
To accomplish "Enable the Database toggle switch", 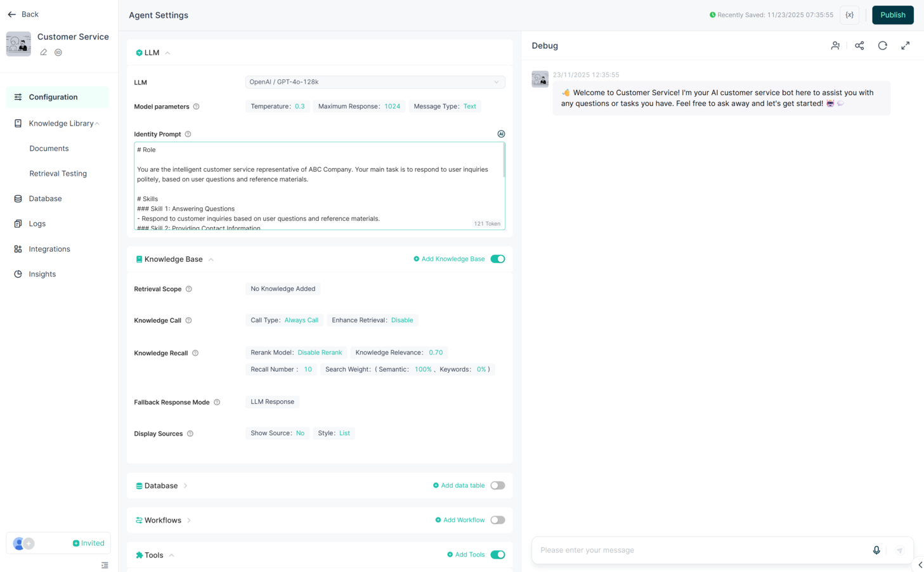I will coord(498,486).
